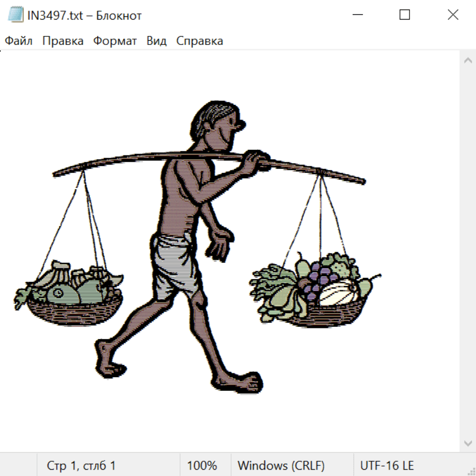Close the IN3497.txt window
This screenshot has width=476, height=476.
[453, 15]
